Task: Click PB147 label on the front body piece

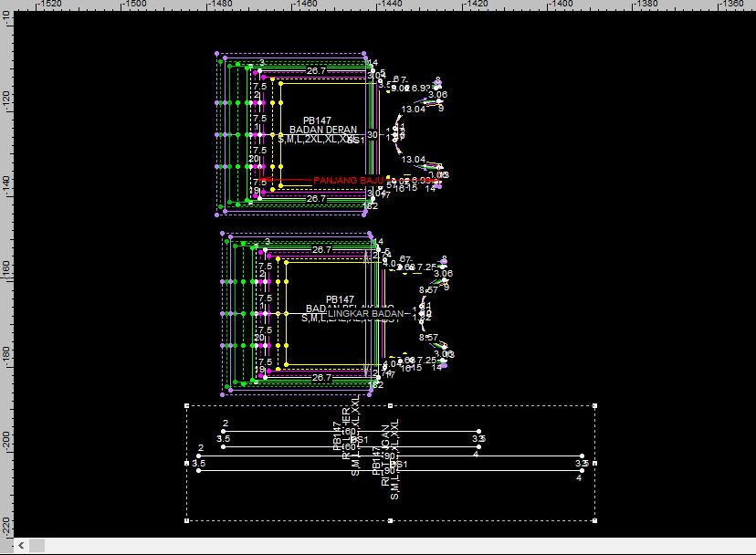Action: point(317,120)
